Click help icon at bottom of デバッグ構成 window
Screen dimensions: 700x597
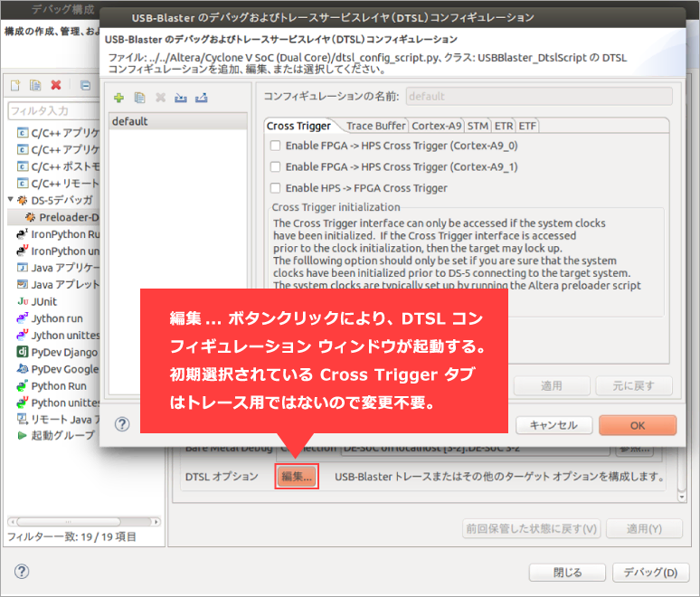coord(22,571)
